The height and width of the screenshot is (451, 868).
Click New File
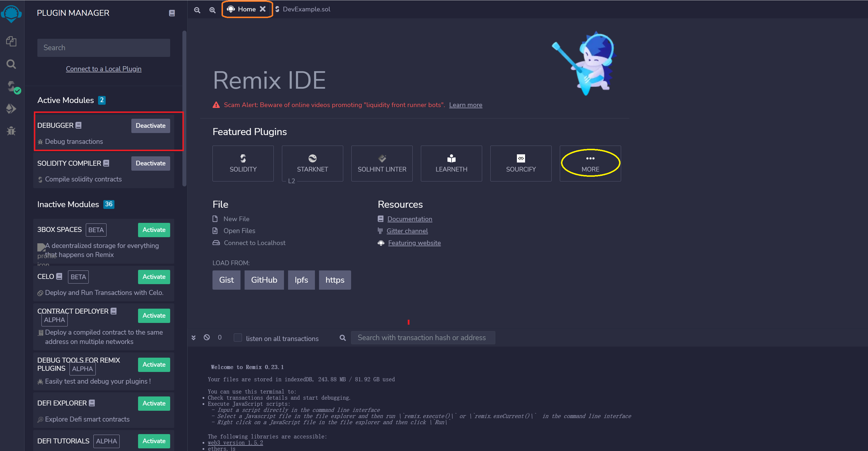pyautogui.click(x=236, y=218)
